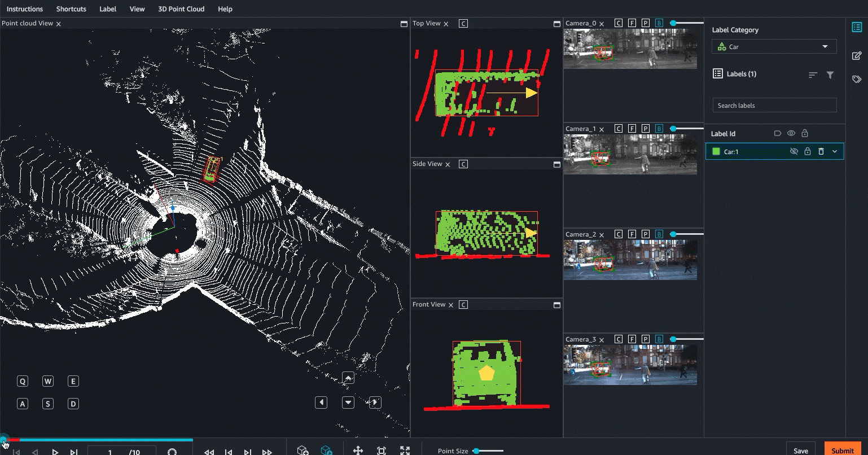Open the Shortcuts menu
Screen dimensions: 868x455
(71, 9)
